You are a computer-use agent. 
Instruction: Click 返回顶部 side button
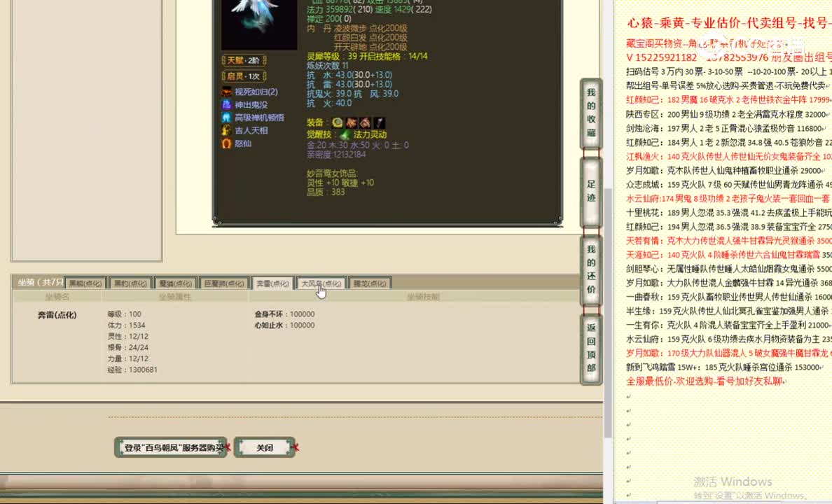pyautogui.click(x=591, y=348)
